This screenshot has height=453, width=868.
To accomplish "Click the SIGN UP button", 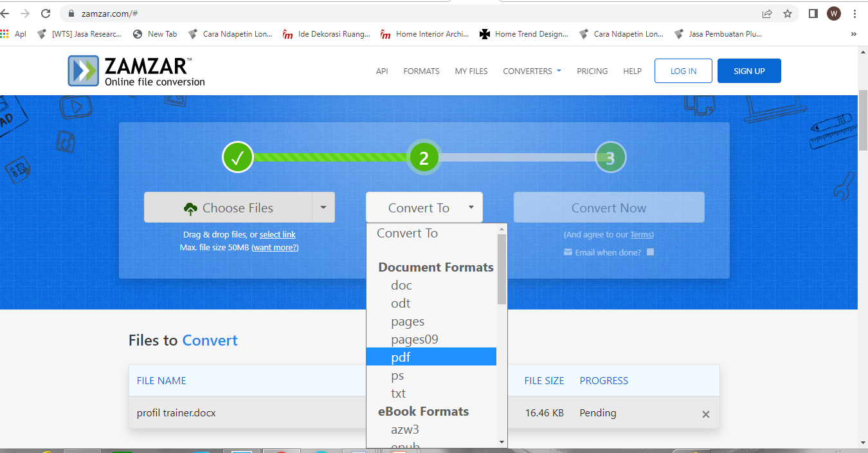I will click(x=749, y=71).
